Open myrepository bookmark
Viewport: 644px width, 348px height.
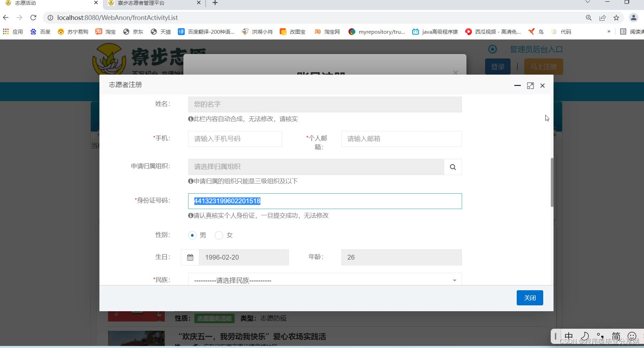click(x=377, y=32)
